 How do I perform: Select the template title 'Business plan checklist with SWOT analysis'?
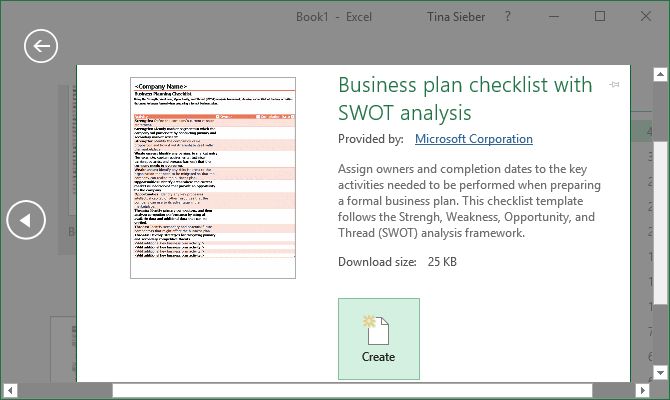coord(465,99)
